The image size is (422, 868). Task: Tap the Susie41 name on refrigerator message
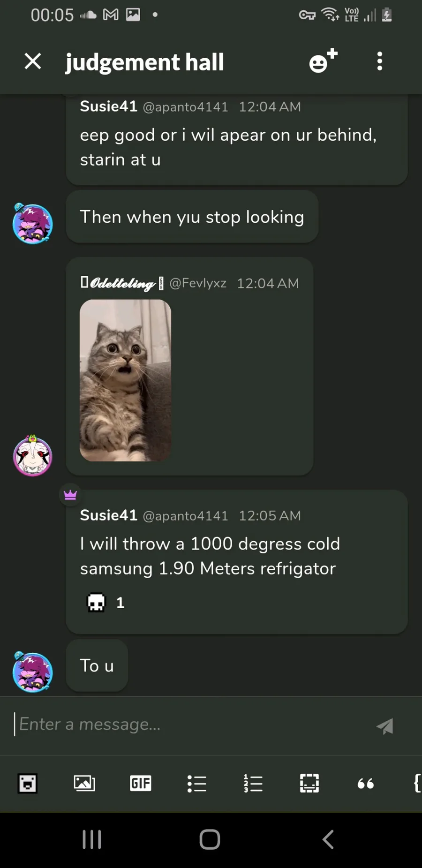pos(108,515)
